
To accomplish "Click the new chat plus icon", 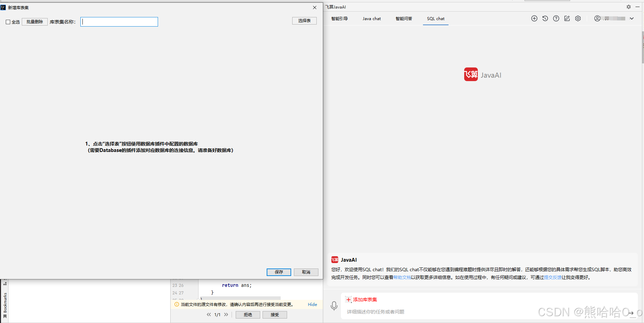I will point(534,18).
